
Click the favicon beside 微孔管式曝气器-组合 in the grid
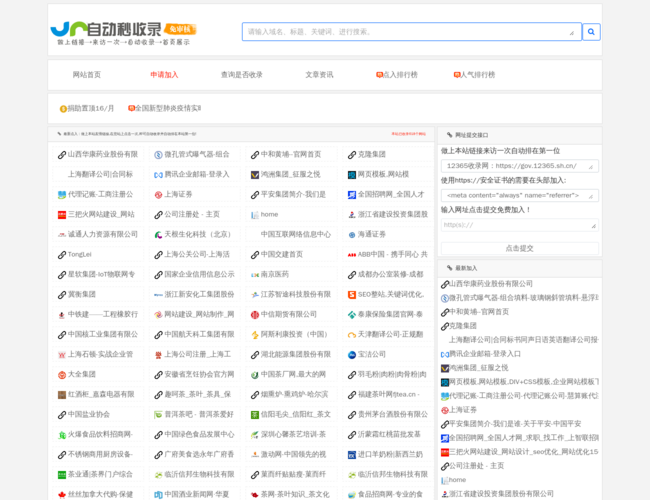158,155
